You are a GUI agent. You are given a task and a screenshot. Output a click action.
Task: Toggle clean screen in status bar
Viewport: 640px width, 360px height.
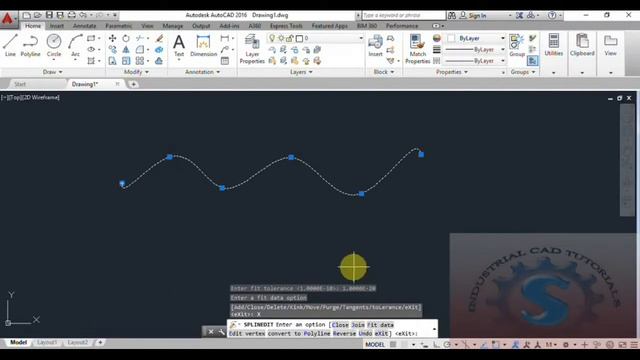click(622, 344)
